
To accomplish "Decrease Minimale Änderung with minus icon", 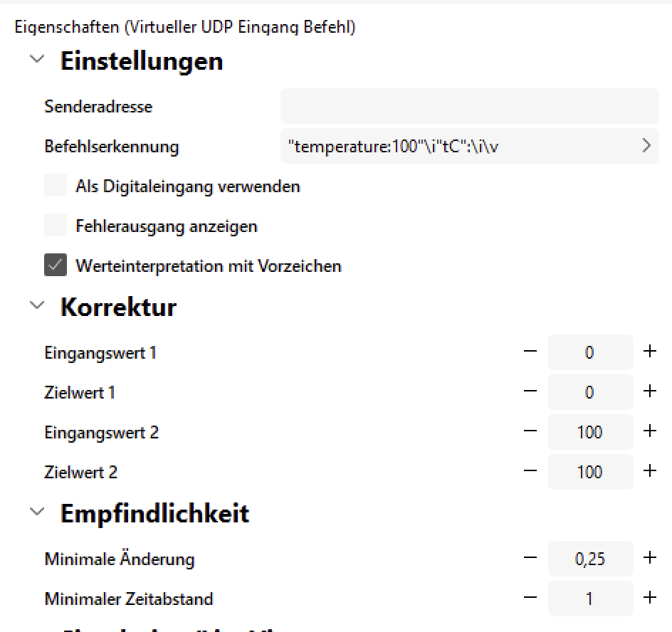I will [530, 558].
